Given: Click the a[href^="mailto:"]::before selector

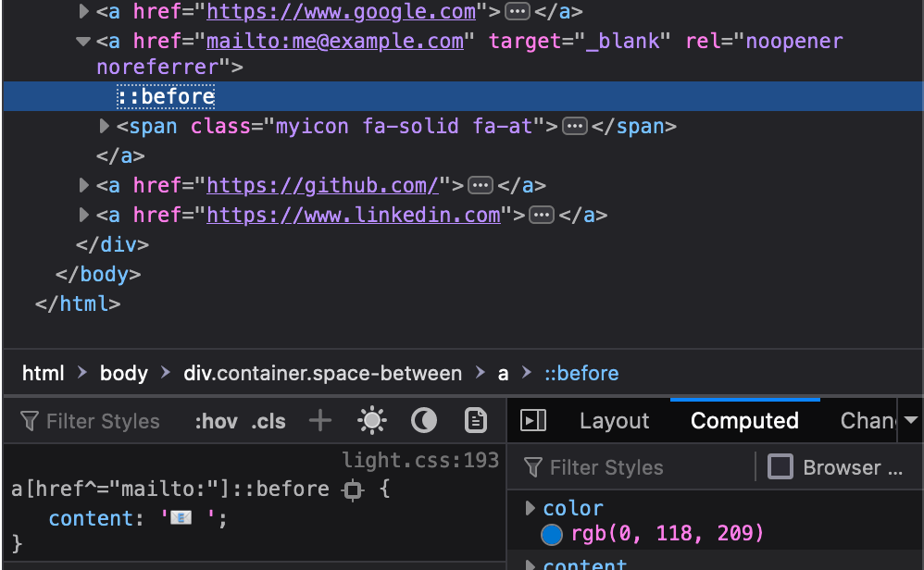Looking at the screenshot, I should (x=170, y=489).
